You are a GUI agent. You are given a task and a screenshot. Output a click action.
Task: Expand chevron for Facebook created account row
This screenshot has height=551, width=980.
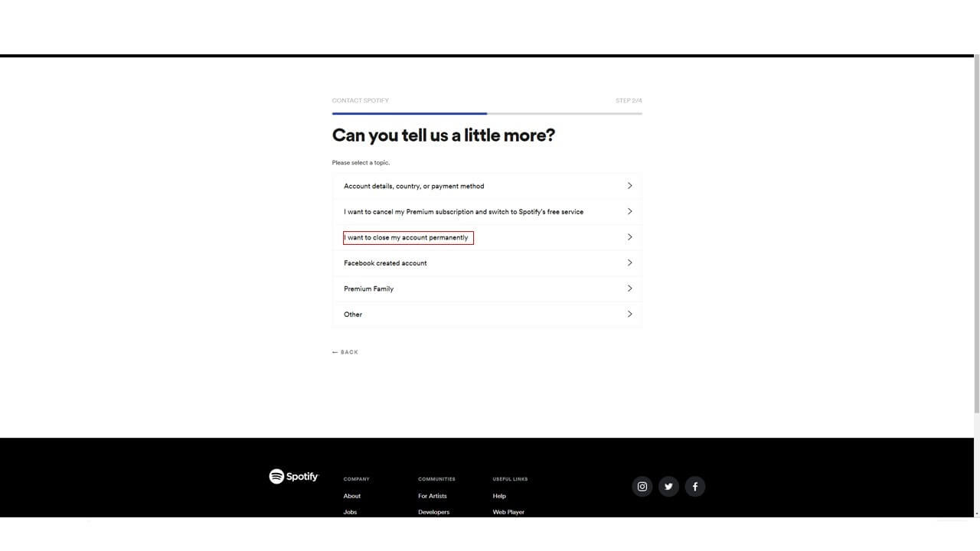pos(629,262)
